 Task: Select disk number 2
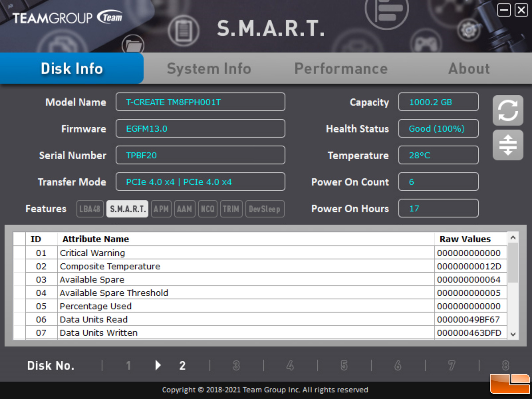click(182, 366)
